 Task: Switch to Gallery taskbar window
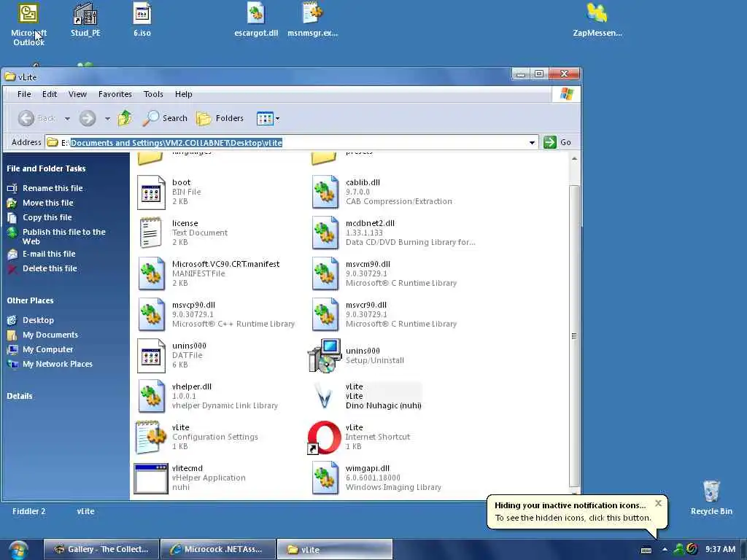point(101,550)
